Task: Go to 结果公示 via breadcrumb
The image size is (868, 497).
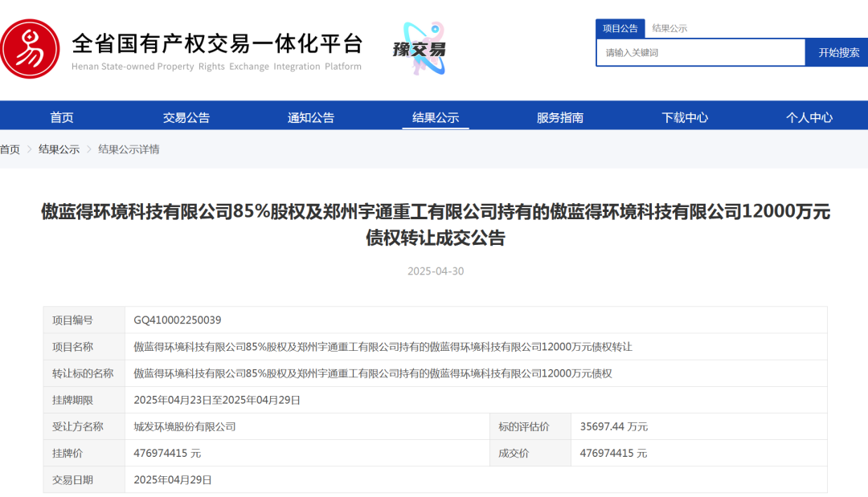Action: (x=59, y=149)
